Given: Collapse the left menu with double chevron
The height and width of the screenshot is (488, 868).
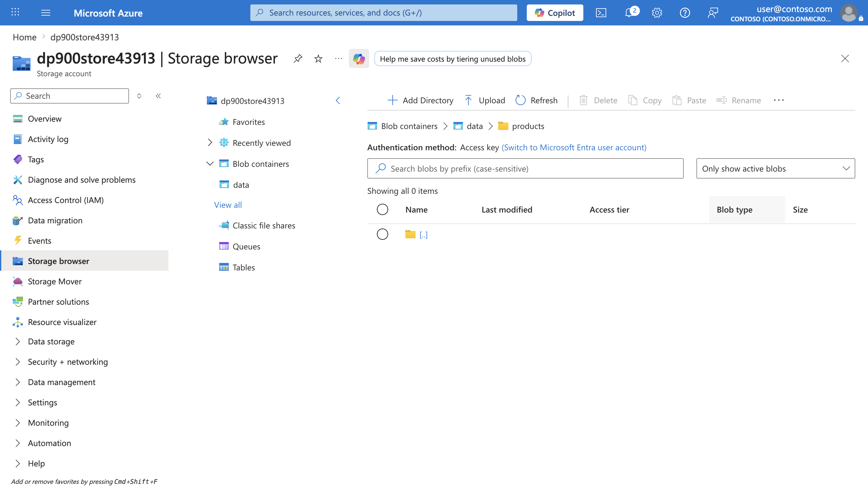Looking at the screenshot, I should pos(158,96).
